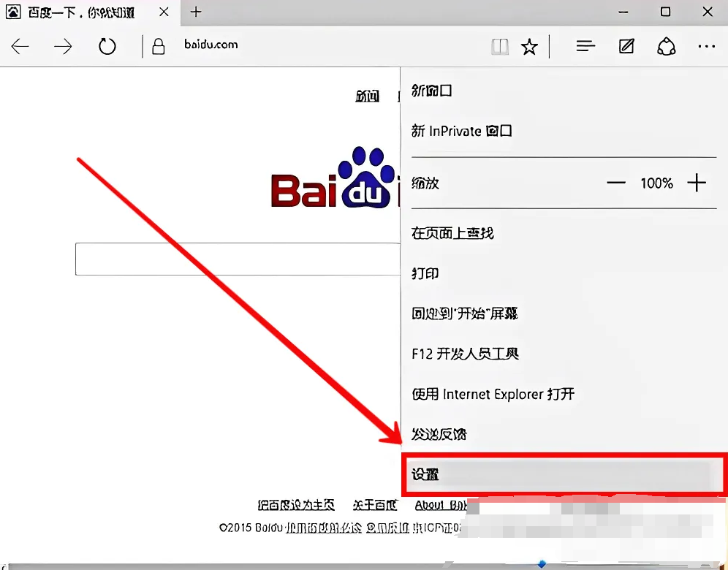This screenshot has width=728, height=570.
Task: Open F12 开发人员工具
Action: tap(564, 354)
